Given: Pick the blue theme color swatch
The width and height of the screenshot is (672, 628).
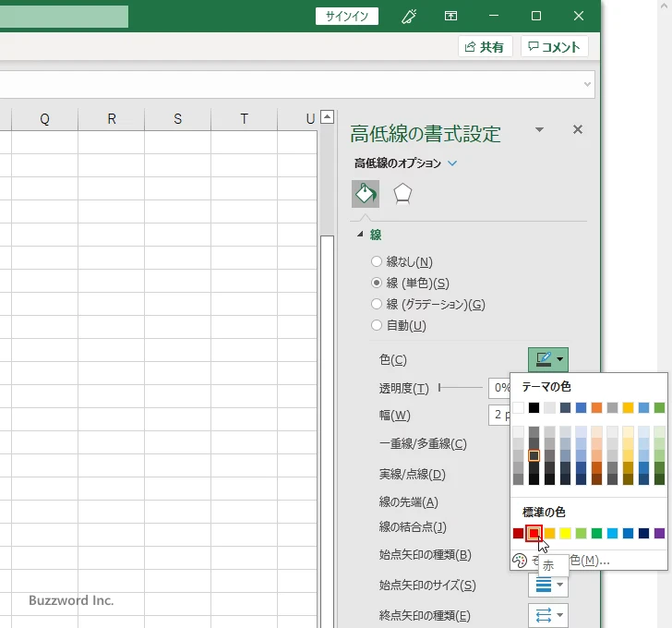Looking at the screenshot, I should point(582,407).
